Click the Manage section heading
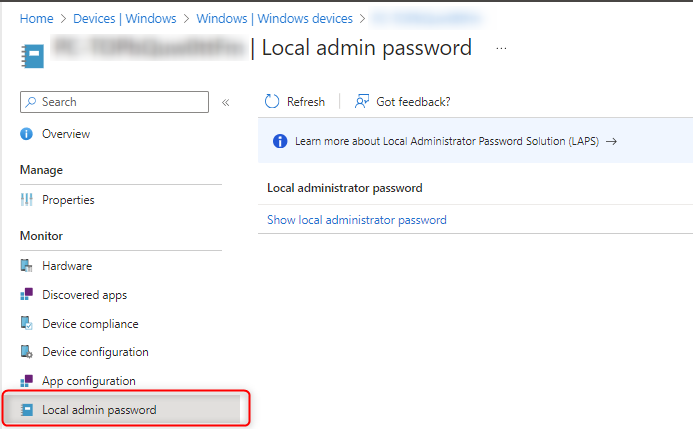Screen dimensions: 693x429 pos(41,170)
